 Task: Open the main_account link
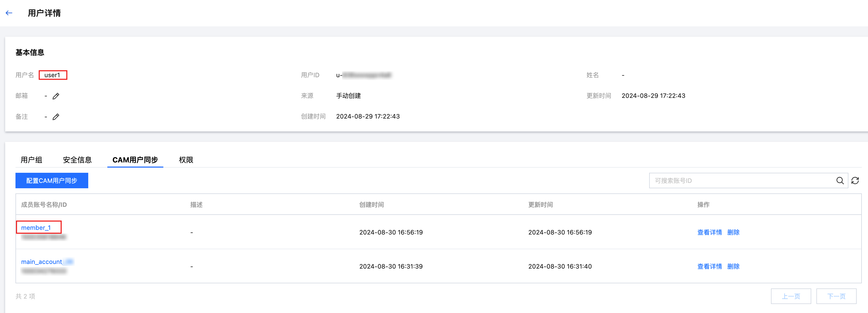click(x=42, y=262)
